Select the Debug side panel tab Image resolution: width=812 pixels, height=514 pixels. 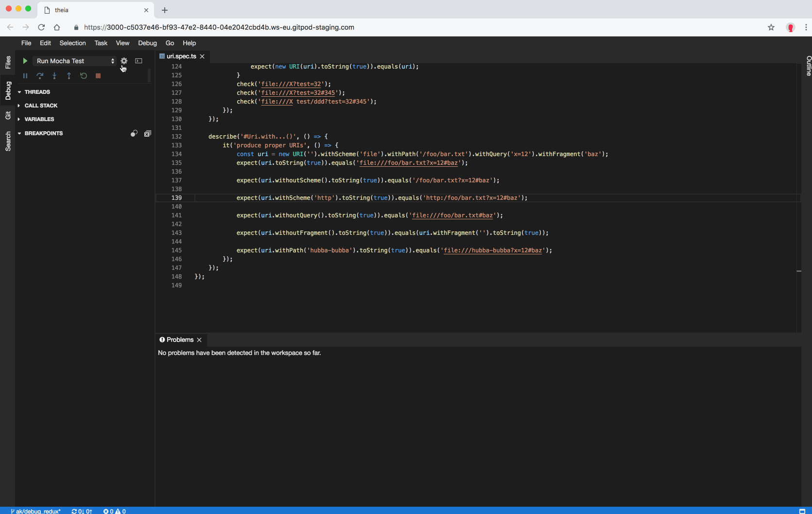coord(8,90)
